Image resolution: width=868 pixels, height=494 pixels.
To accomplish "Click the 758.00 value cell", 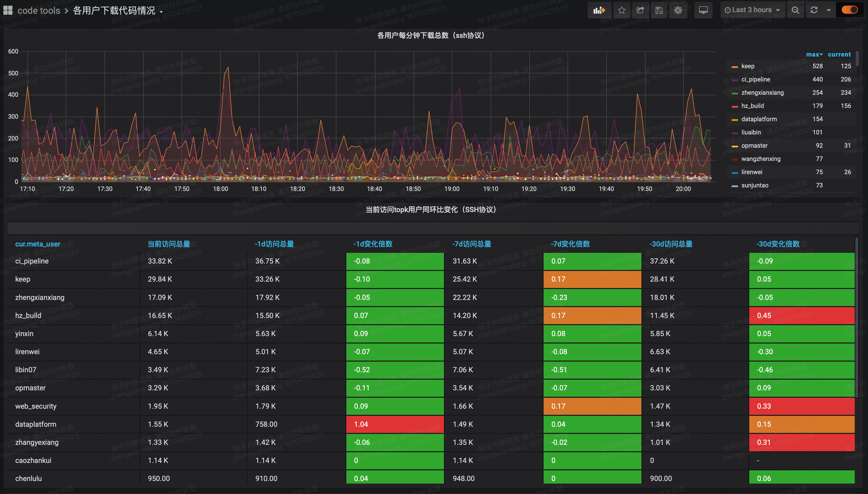I will pos(296,424).
